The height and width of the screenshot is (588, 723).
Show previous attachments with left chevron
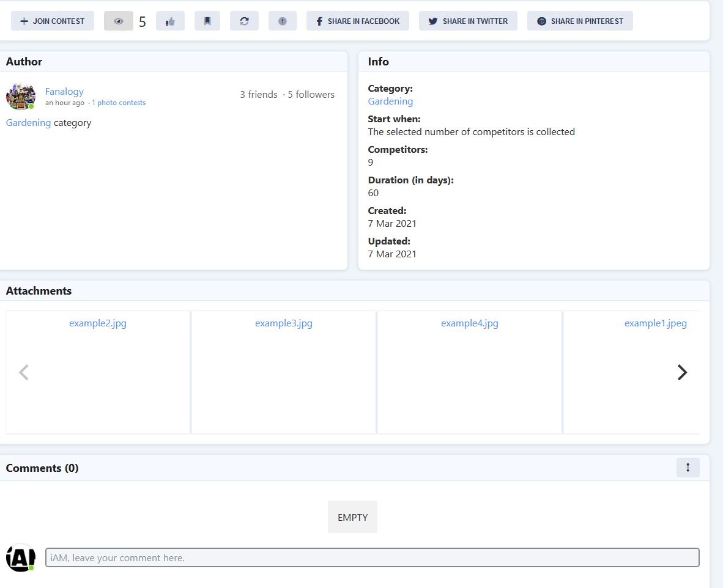coord(24,372)
